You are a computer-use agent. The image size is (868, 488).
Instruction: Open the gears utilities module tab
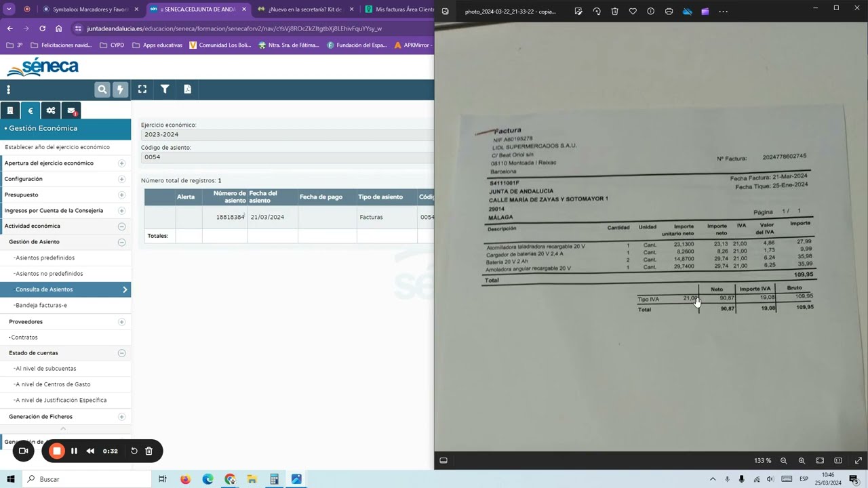click(x=51, y=110)
